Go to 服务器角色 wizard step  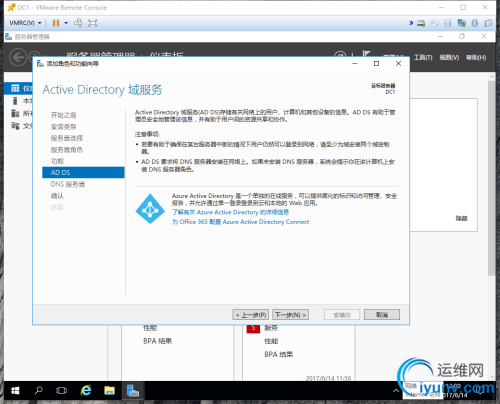(67, 150)
